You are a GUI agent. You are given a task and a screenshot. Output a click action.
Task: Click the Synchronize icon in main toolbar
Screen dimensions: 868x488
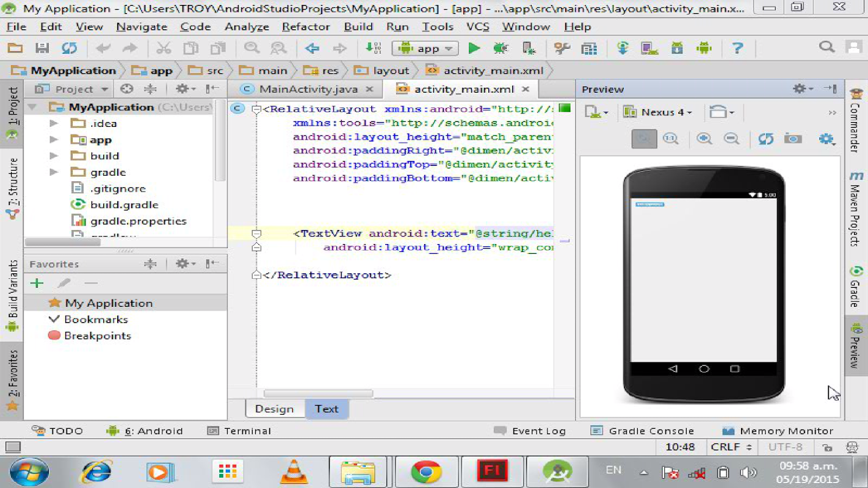[x=70, y=48]
